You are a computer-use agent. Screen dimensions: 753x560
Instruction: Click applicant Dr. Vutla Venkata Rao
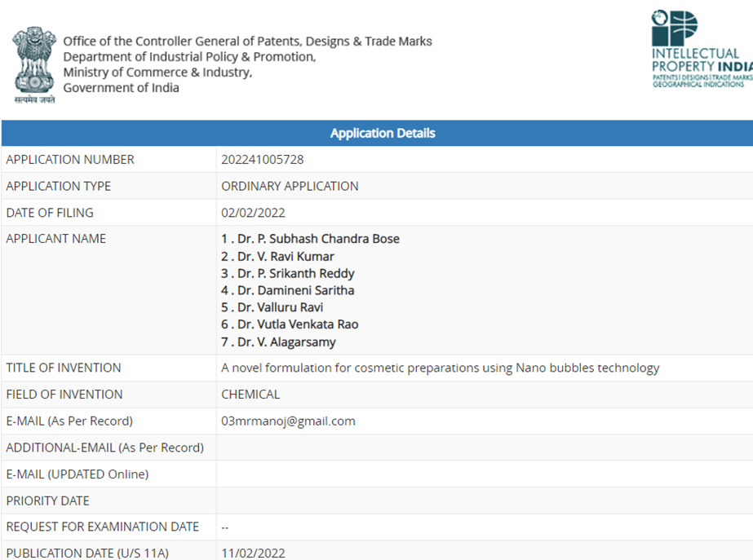point(290,324)
